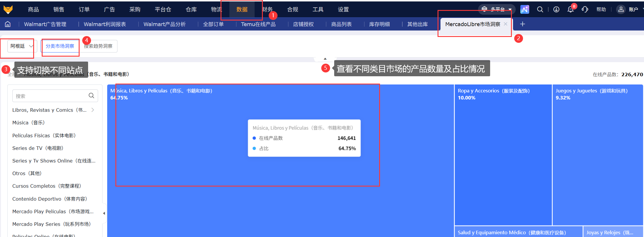Click the Juegos y Juguetes treemap block

(598, 155)
